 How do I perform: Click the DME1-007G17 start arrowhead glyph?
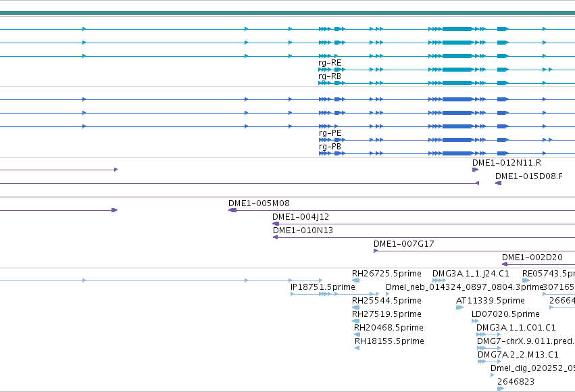coord(376,251)
